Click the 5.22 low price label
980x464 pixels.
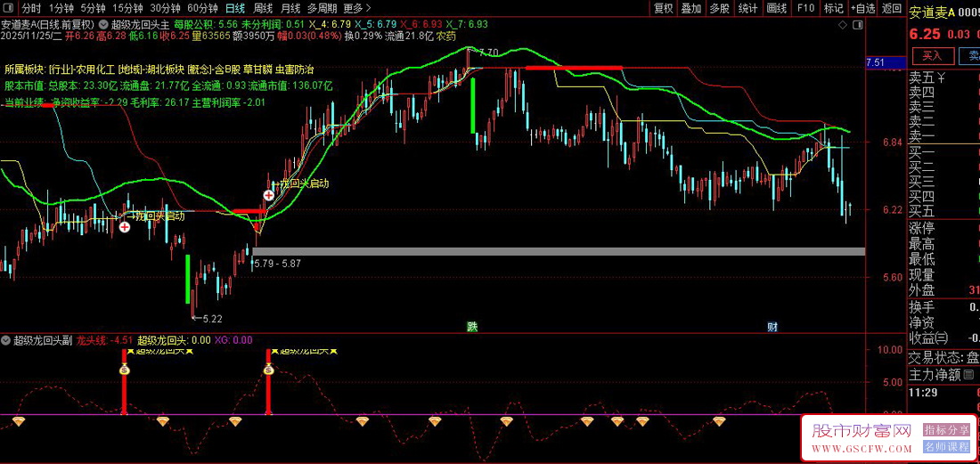pos(213,319)
